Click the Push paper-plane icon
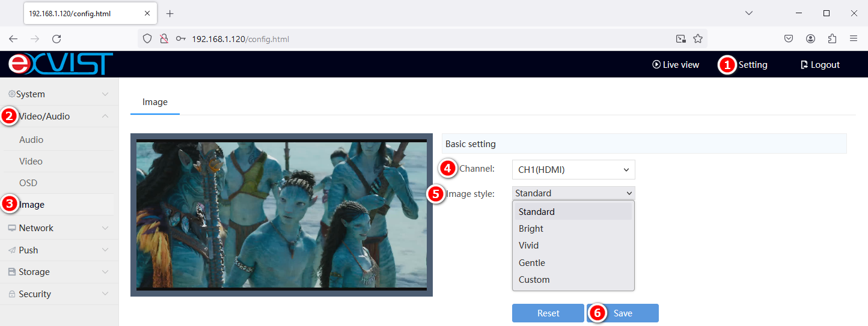 12,250
